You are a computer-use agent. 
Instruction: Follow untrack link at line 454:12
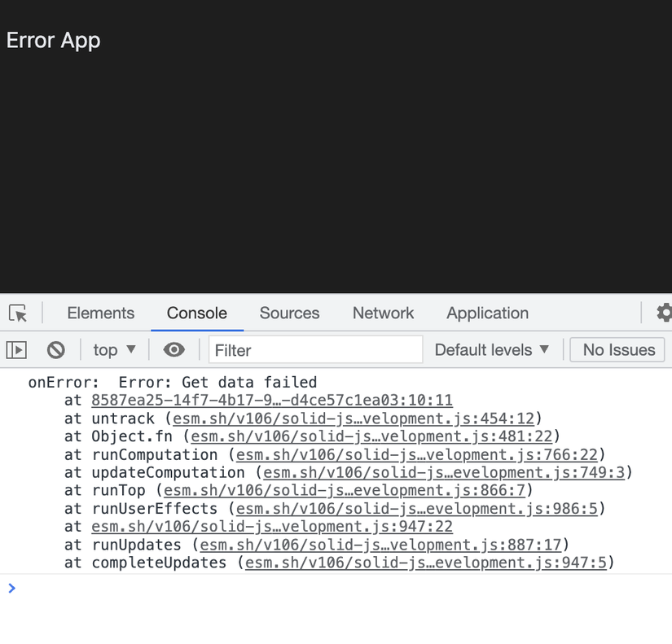tap(354, 418)
